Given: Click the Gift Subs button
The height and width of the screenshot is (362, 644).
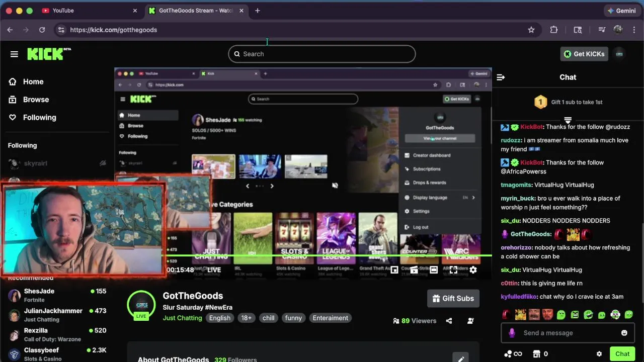Looking at the screenshot, I should point(453,299).
